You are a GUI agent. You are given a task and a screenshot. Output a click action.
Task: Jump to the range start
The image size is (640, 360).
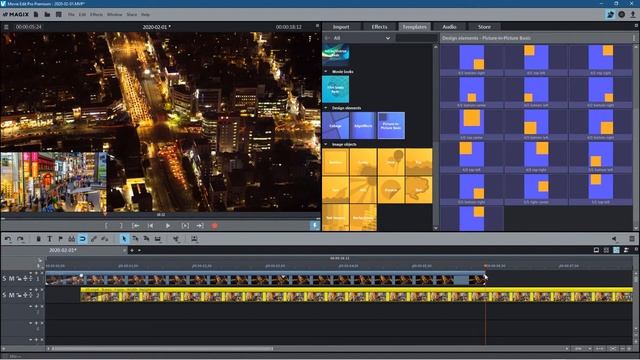[136, 225]
